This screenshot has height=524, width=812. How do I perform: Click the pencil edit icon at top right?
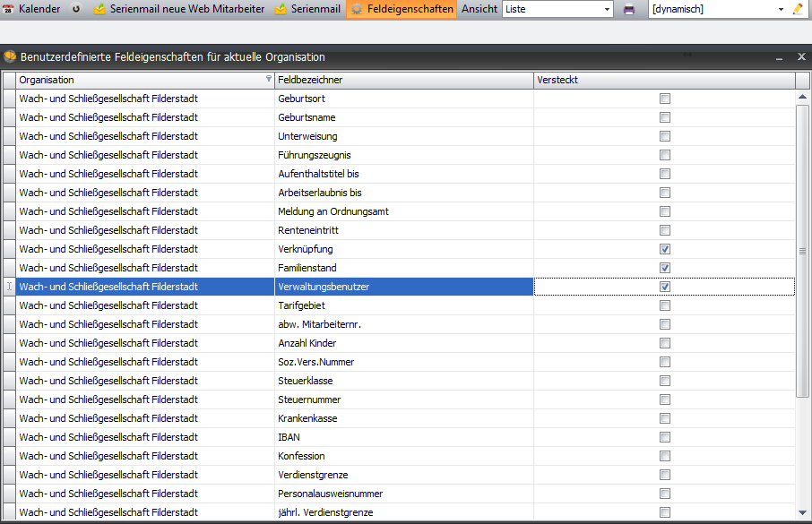798,9
